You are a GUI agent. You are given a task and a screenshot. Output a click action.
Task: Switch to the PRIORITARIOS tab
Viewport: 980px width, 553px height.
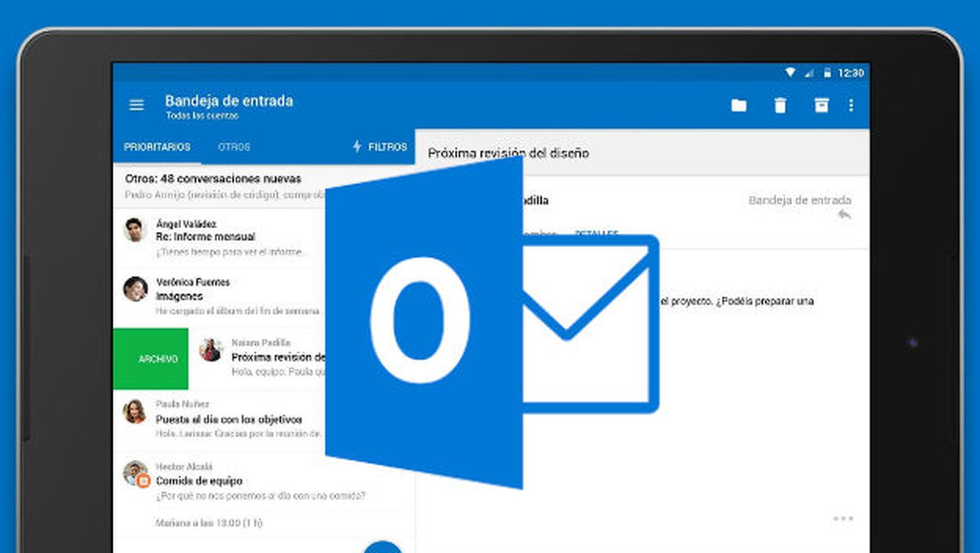[x=157, y=147]
